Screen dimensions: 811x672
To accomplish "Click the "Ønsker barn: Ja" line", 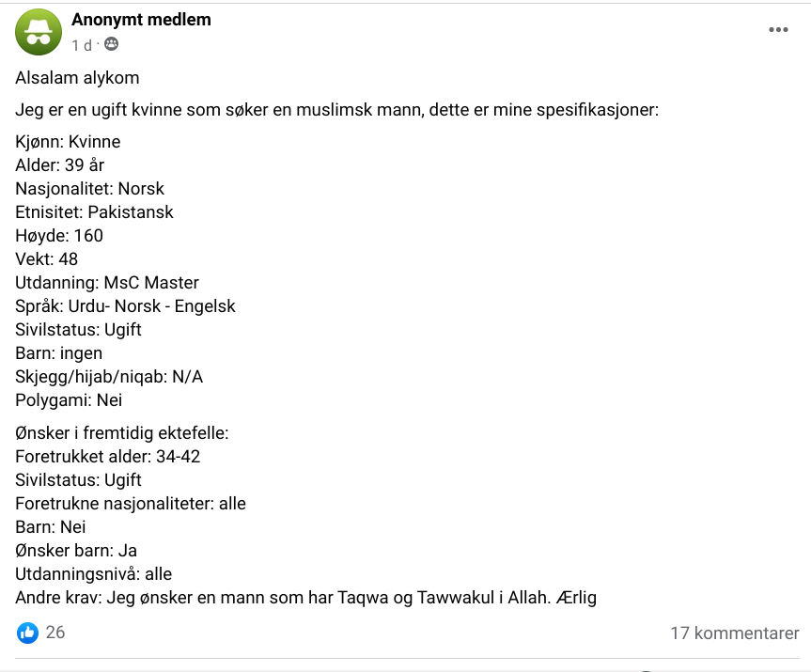I will click(x=76, y=551).
